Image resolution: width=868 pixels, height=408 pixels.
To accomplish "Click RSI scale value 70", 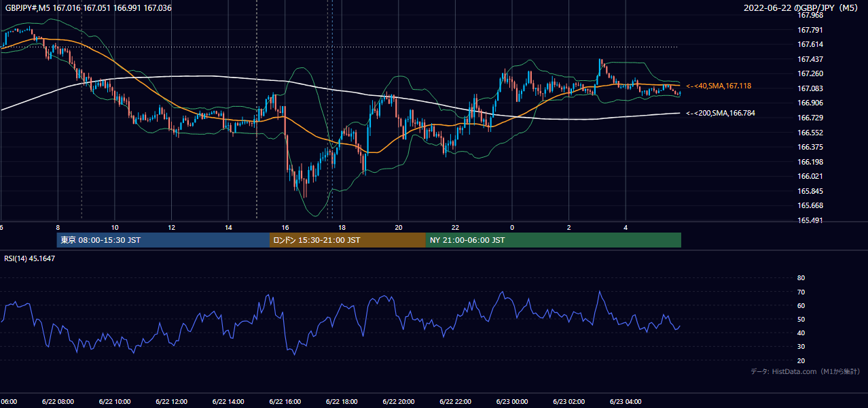I will [801, 292].
